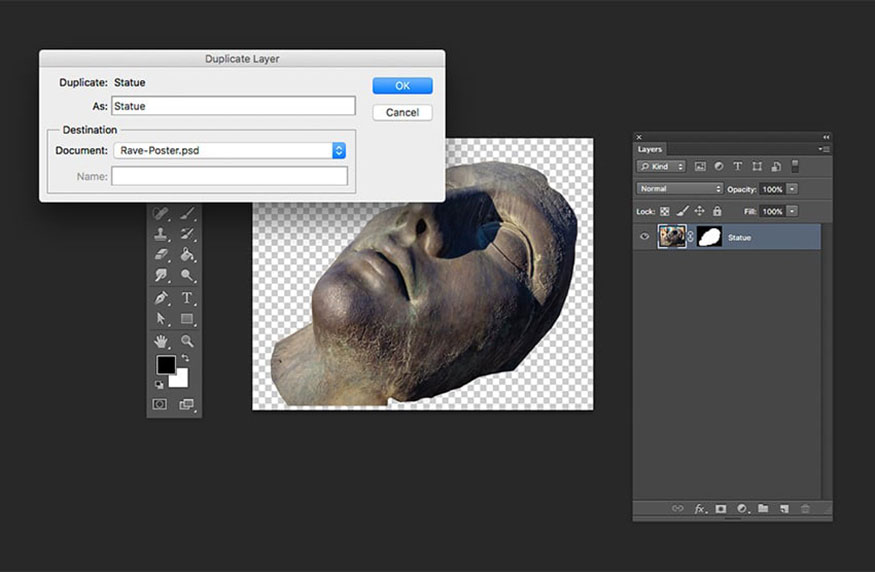
Task: Select the Statue layer name
Action: (739, 238)
